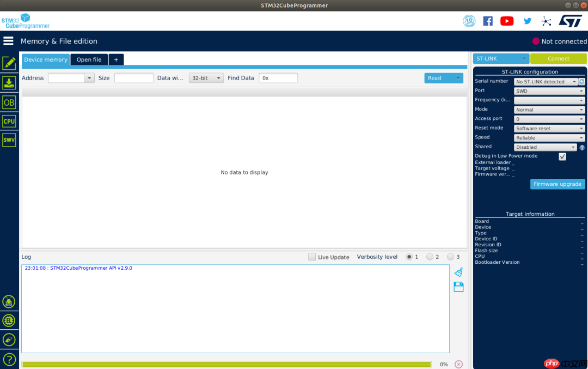Screen dimensions: 588x369
Task: Click the Shared info icon
Action: click(x=582, y=148)
